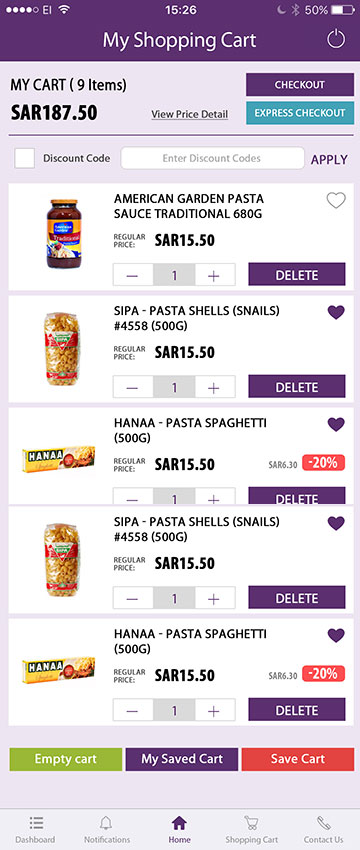Image resolution: width=360 pixels, height=850 pixels.
Task: Focus the Enter Discount Codes field
Action: 212,158
